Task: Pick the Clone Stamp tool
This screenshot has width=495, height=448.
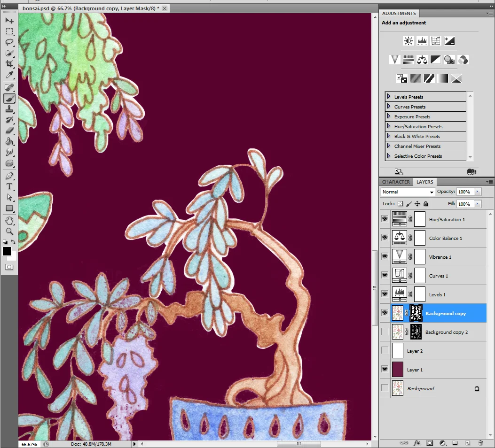Action: coord(9,109)
